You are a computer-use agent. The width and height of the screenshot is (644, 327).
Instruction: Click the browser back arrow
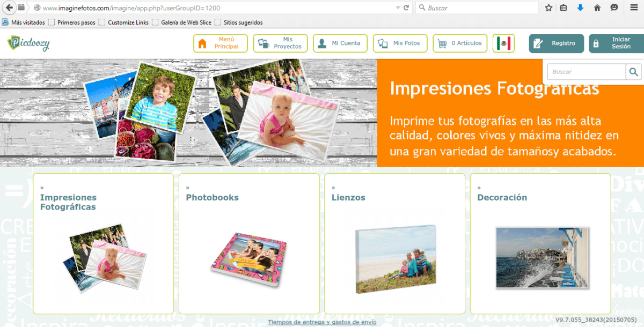point(9,8)
